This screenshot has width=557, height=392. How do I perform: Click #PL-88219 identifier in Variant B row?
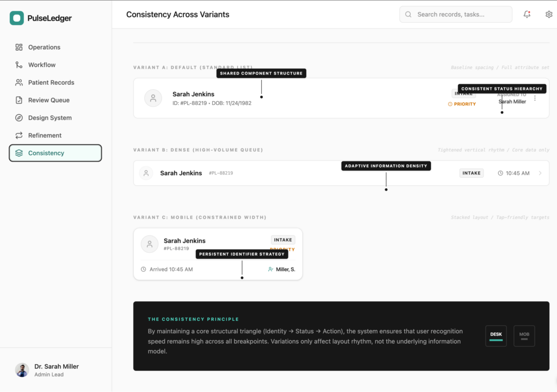(221, 173)
